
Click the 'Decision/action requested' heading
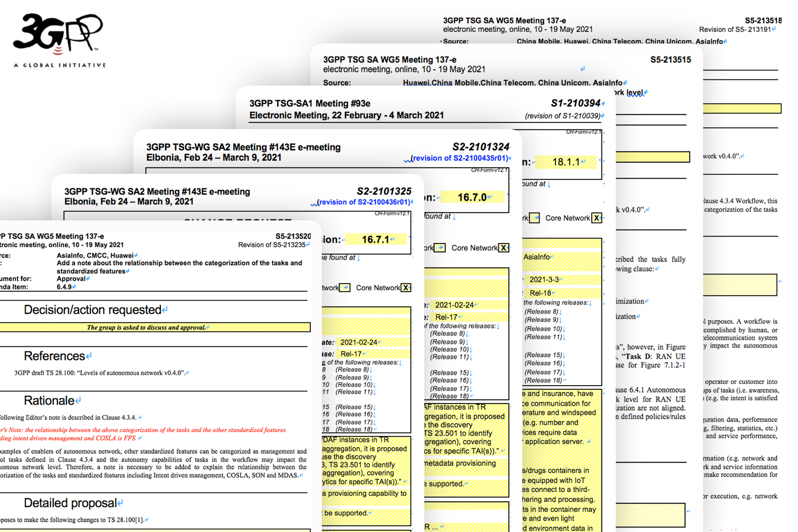click(92, 310)
